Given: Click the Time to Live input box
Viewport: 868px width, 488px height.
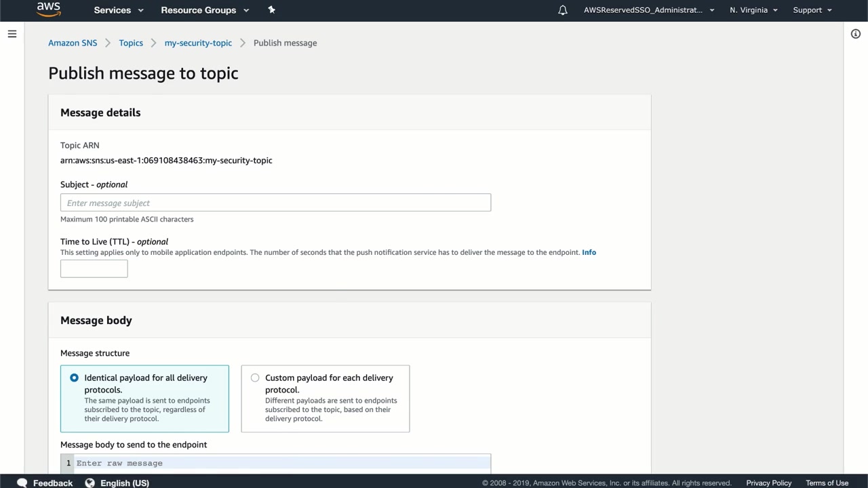Looking at the screenshot, I should tap(94, 269).
